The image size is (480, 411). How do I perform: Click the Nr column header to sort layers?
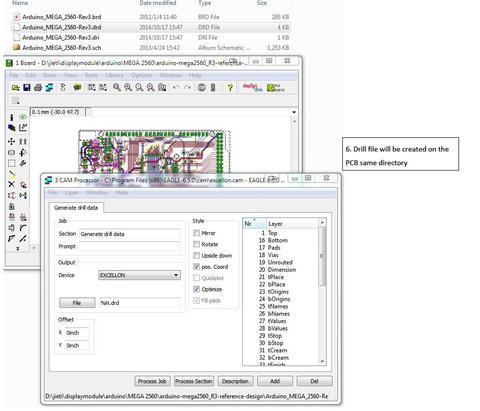255,224
